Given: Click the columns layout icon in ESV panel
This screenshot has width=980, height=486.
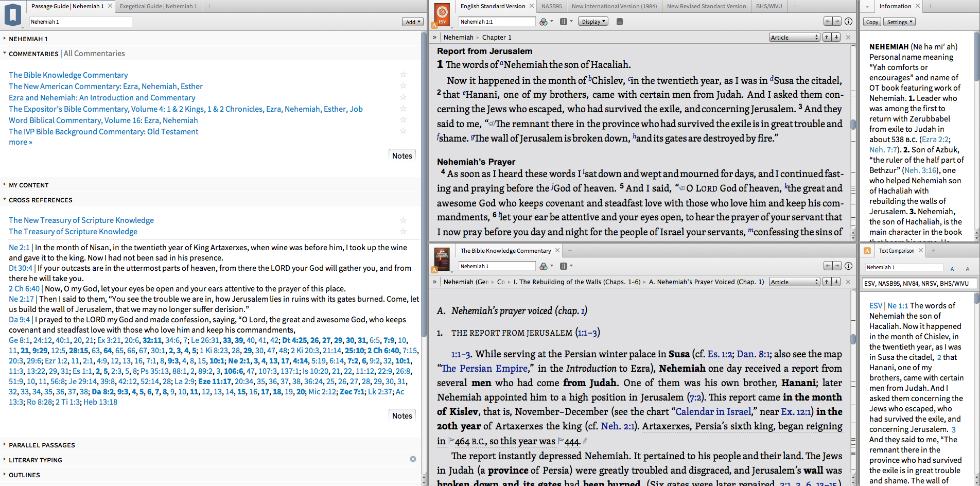Looking at the screenshot, I should [564, 22].
